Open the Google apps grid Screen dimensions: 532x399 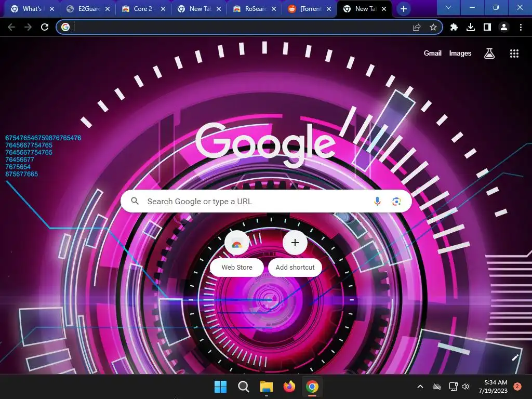pyautogui.click(x=514, y=54)
